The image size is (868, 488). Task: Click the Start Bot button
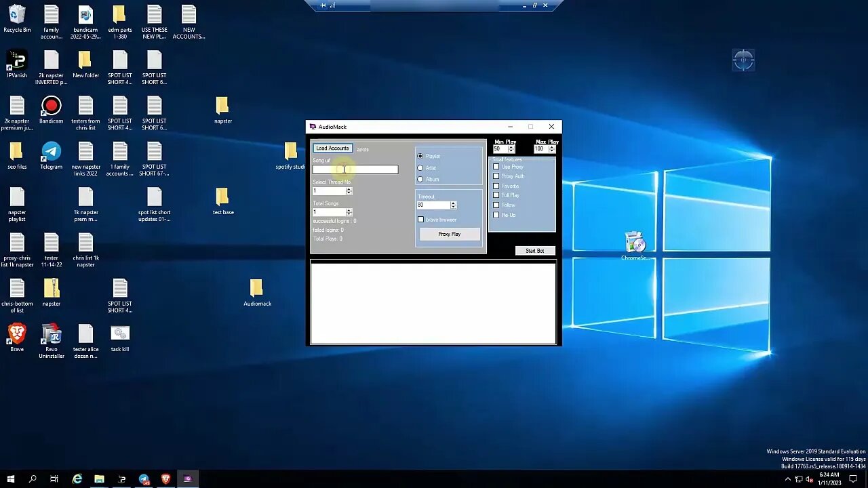click(x=534, y=251)
